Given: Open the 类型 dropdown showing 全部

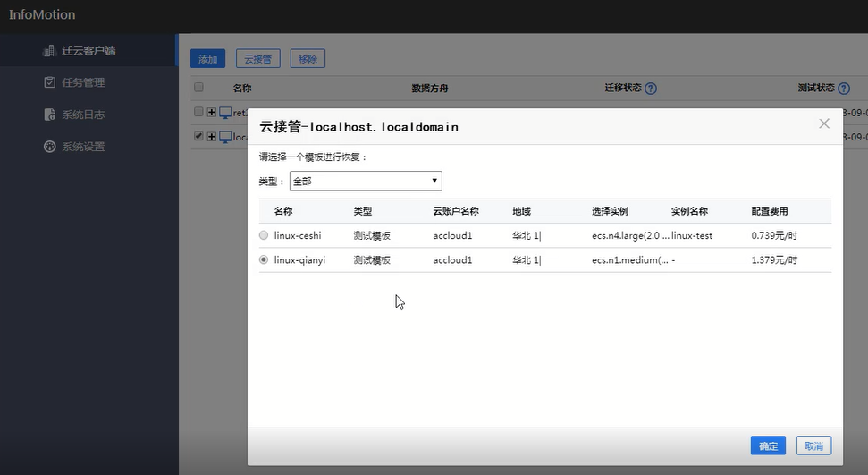Looking at the screenshot, I should [x=366, y=181].
